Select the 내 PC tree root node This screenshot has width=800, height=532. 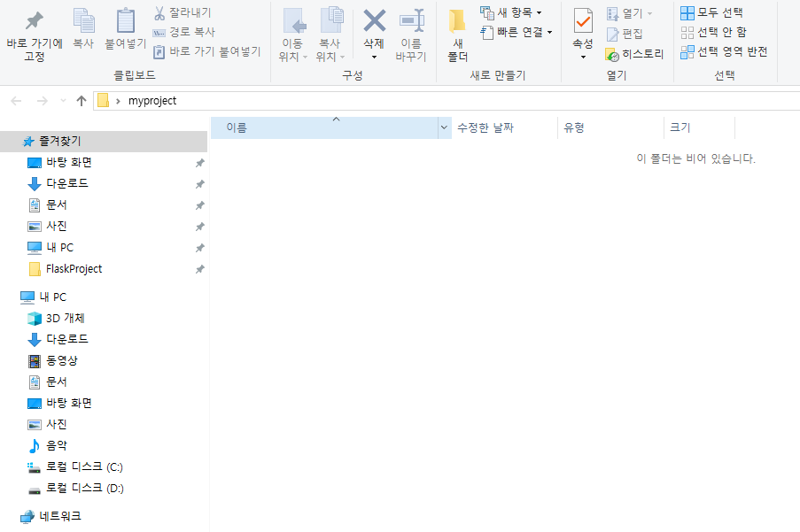point(104,297)
